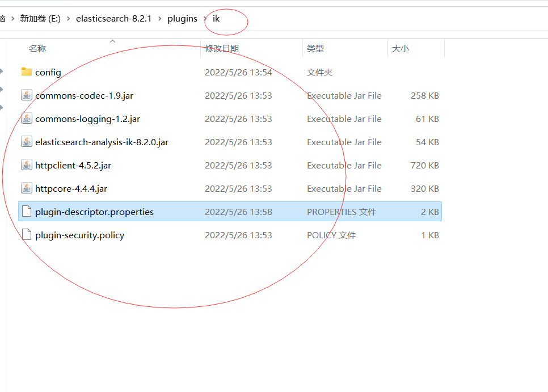Click the POLICY 文件 type cell
This screenshot has width=548, height=392.
coord(331,235)
